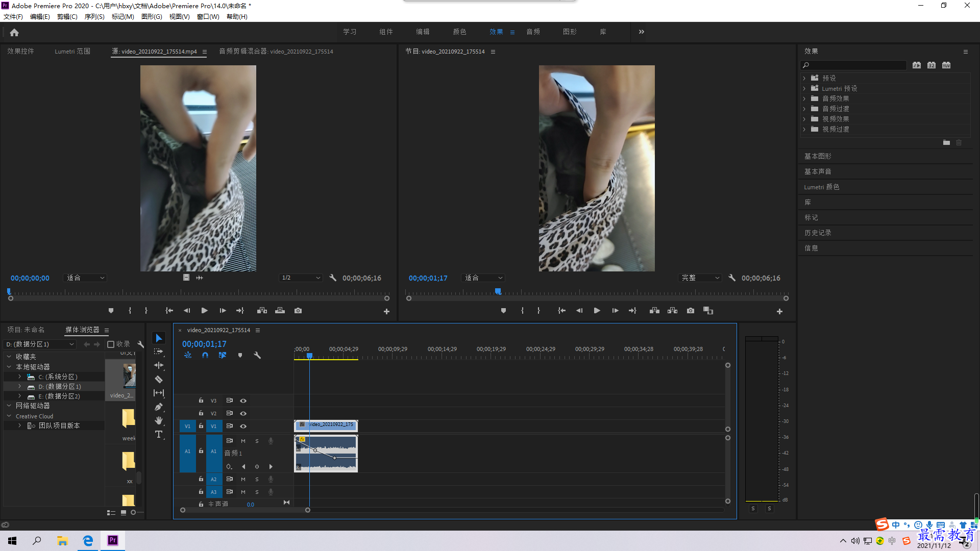
Task: Open comparison view in program monitor
Action: (708, 311)
